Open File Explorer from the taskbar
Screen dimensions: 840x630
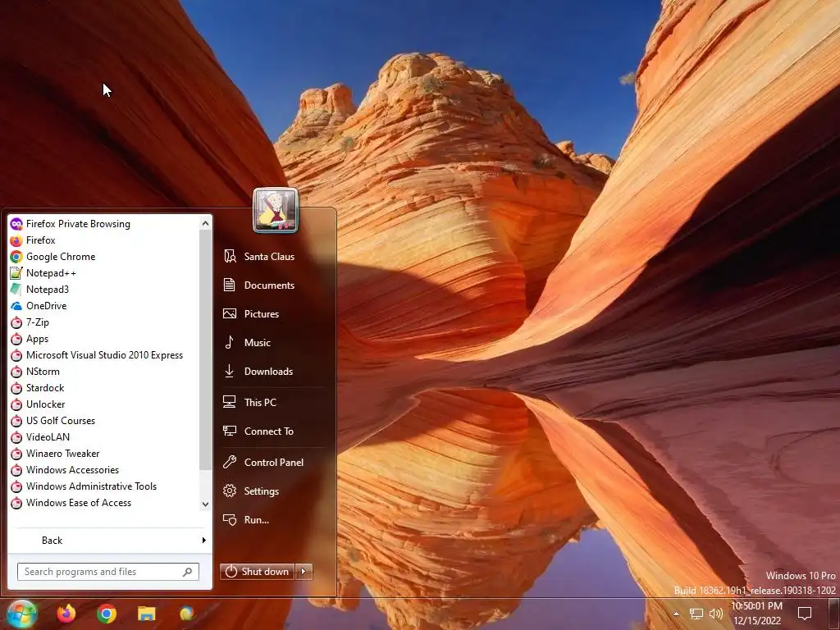pos(146,614)
